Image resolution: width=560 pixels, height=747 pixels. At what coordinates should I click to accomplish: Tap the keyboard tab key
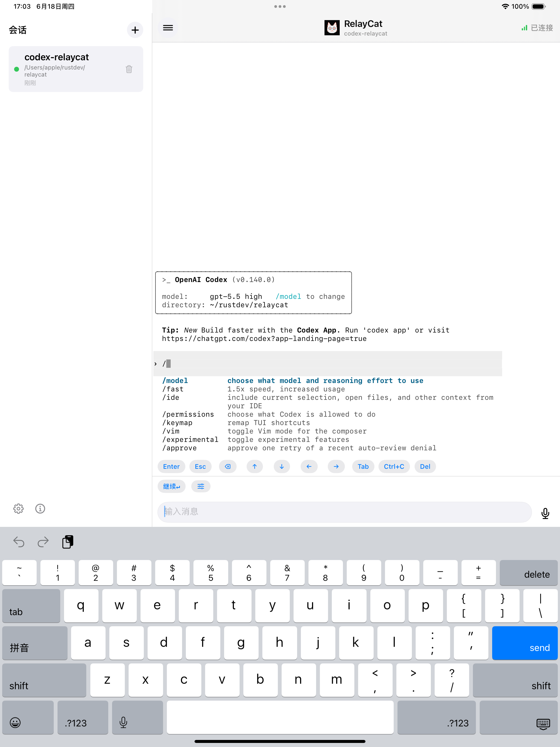31,606
